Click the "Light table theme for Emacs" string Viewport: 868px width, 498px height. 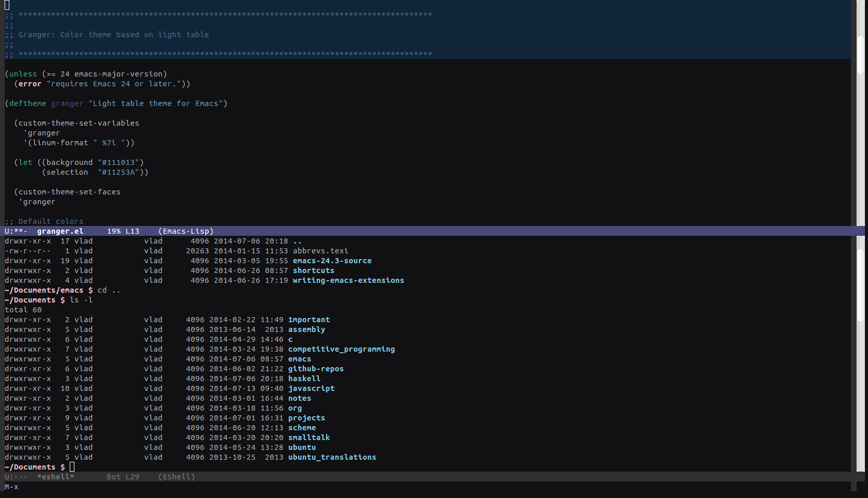point(156,103)
